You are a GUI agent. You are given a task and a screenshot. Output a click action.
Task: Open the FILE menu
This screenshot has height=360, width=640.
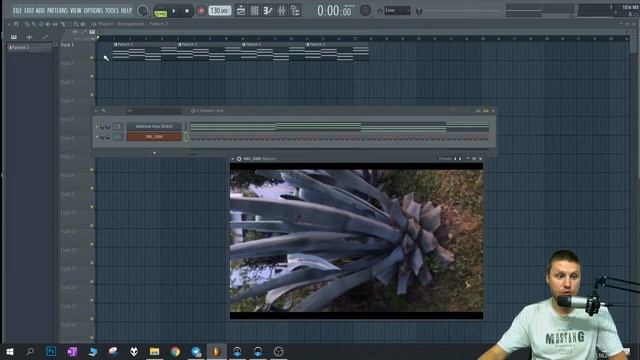17,11
